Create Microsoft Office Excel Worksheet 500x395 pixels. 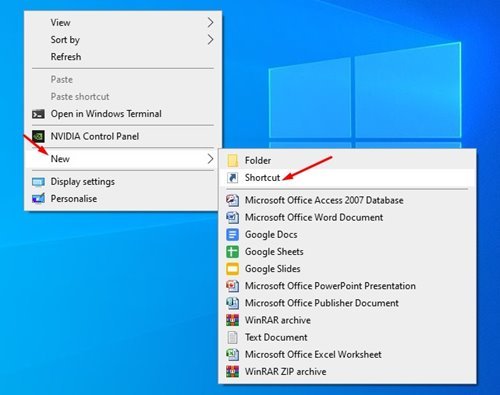coord(347,354)
